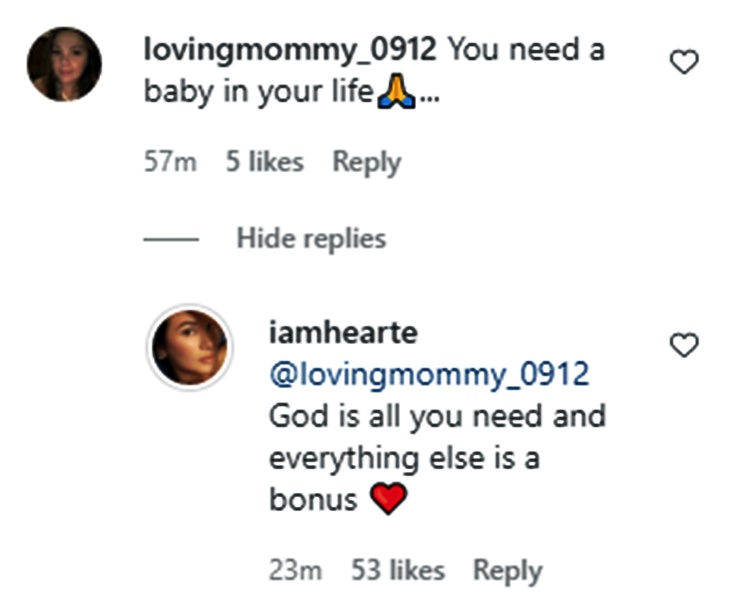Viewport: 750px width, 599px height.
Task: Like the lovingmommy_0912 comment with the heart
Action: (x=684, y=64)
